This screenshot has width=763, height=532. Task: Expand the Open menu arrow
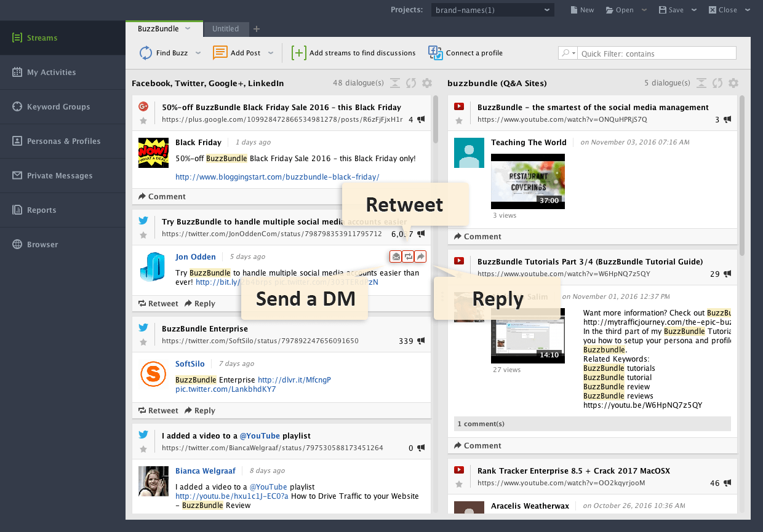click(x=644, y=10)
